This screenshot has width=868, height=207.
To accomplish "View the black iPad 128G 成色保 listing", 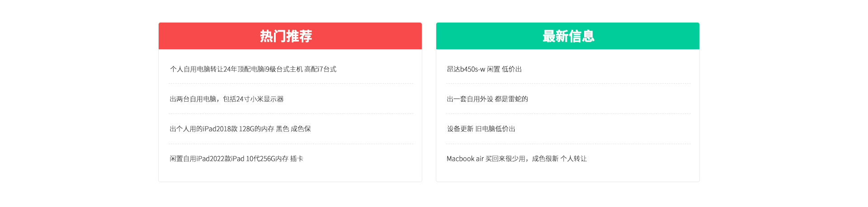I will [240, 129].
